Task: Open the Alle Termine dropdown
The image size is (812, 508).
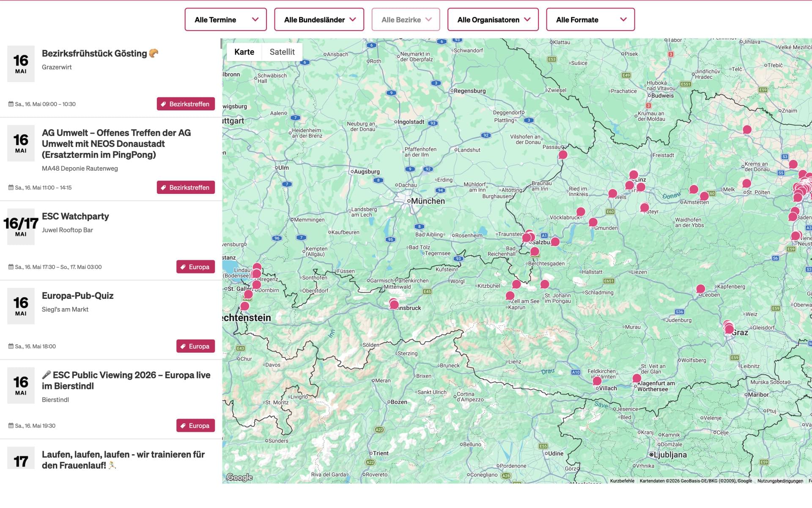Action: click(x=225, y=19)
